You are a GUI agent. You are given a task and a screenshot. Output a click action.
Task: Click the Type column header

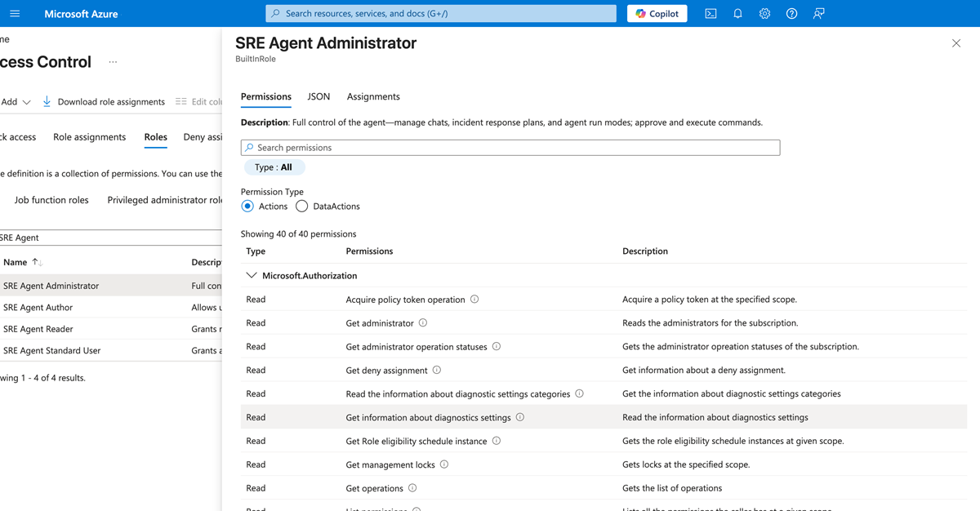click(x=256, y=251)
